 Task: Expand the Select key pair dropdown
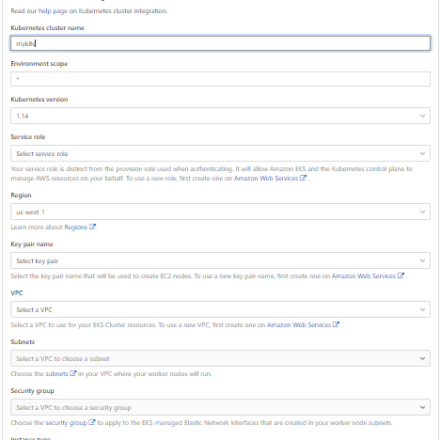[x=220, y=261]
